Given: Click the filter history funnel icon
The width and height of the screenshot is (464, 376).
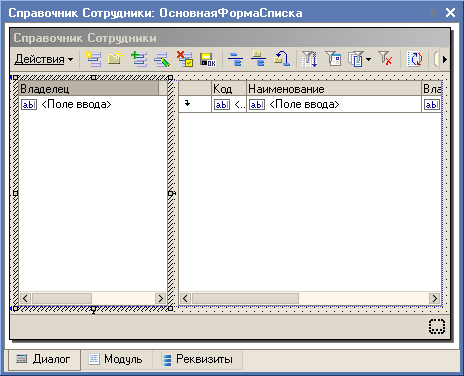Looking at the screenshot, I should pyautogui.click(x=356, y=59).
